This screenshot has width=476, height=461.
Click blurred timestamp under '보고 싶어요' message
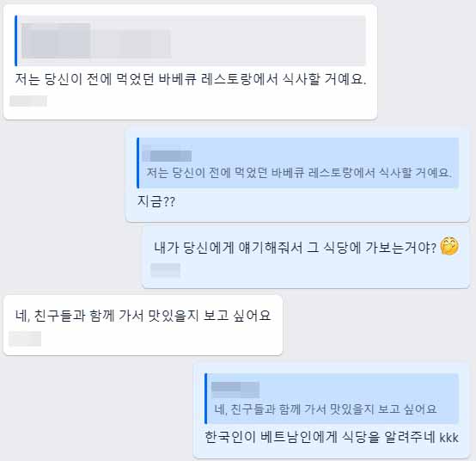point(25,339)
